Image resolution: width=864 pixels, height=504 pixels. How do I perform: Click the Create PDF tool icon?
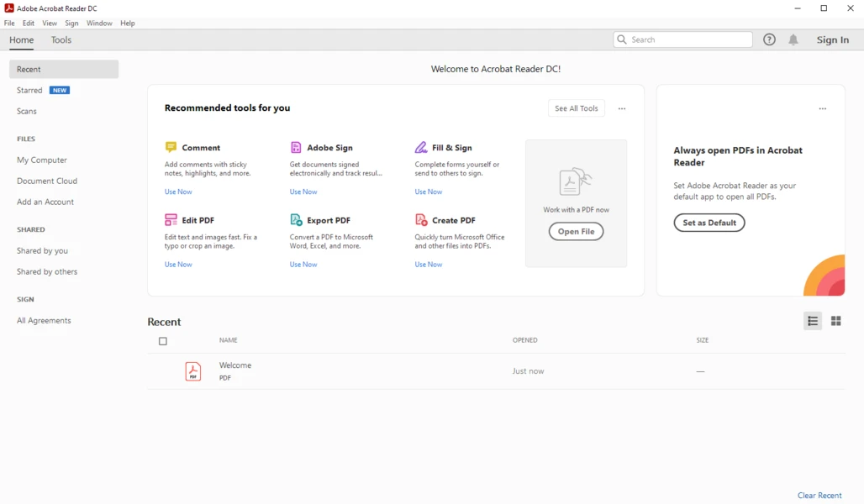[421, 220]
